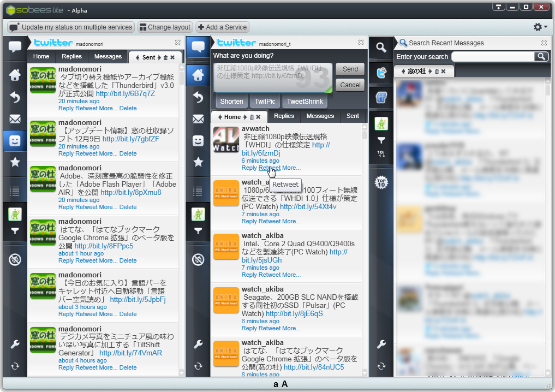Select the smiley friends icon in the sidebar
Screen dimensions: 555x392
(x=15, y=141)
